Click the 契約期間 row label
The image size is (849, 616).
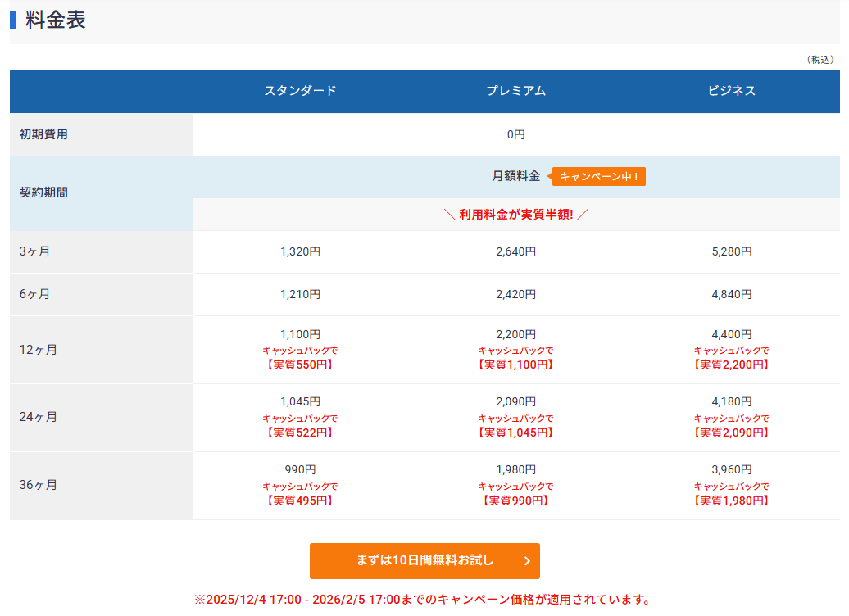coord(43,192)
